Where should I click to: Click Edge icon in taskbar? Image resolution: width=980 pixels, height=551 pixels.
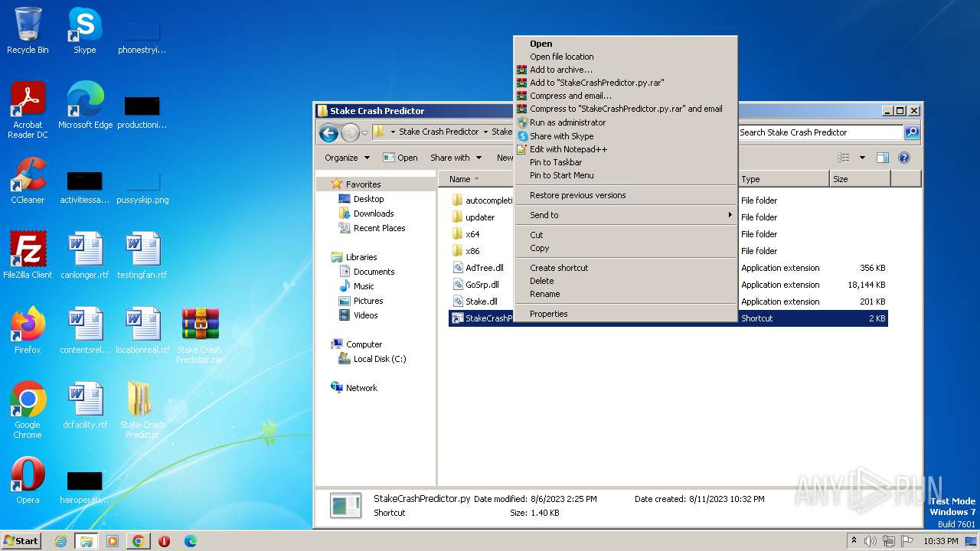[x=190, y=541]
